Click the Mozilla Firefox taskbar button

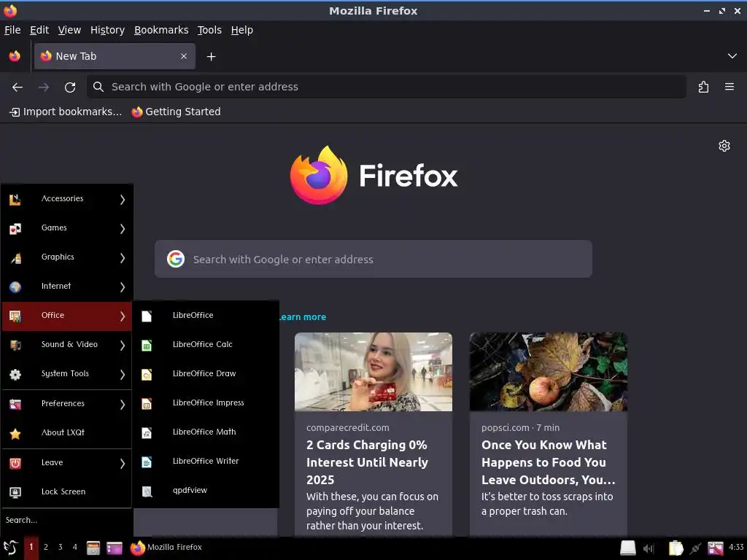coord(167,548)
